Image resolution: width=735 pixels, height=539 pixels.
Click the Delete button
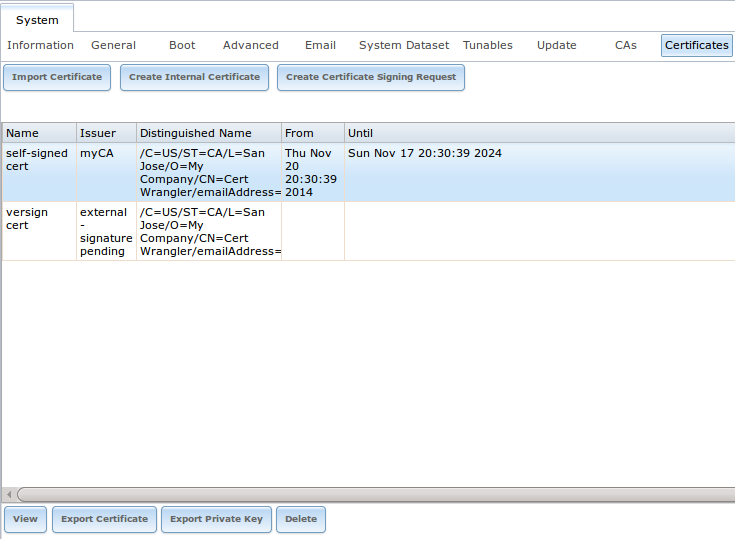(301, 519)
